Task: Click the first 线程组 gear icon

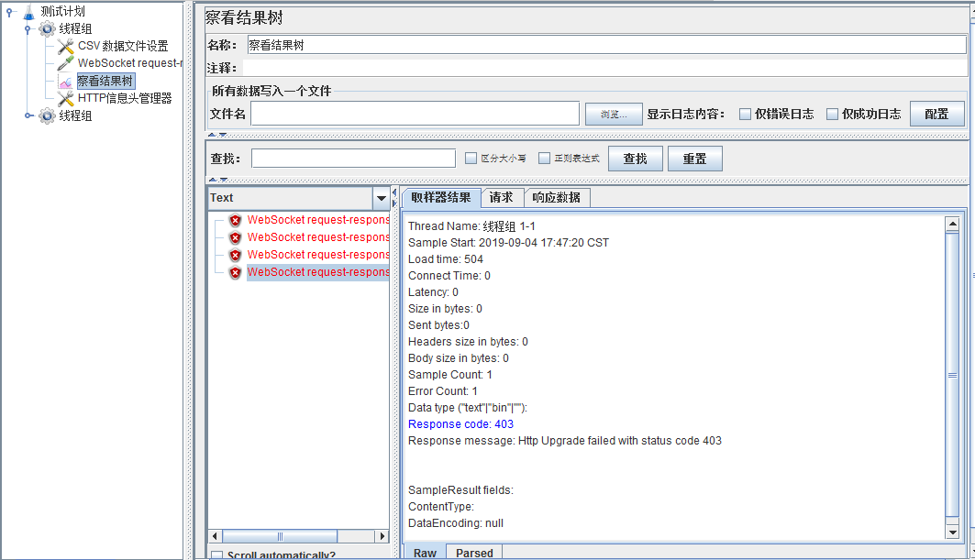Action: point(46,28)
